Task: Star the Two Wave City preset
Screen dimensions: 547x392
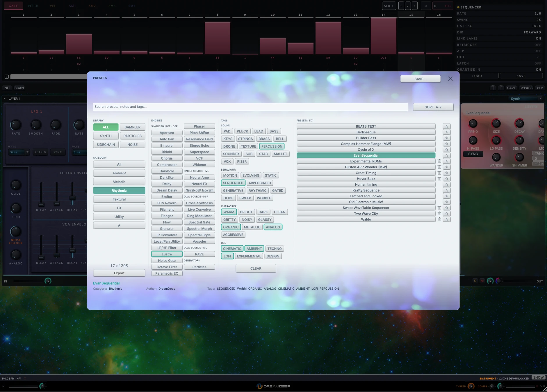Action: tap(446, 214)
